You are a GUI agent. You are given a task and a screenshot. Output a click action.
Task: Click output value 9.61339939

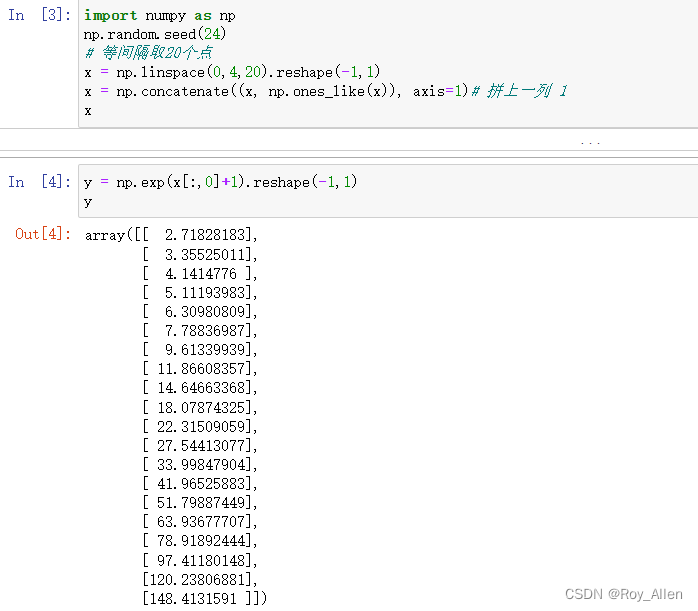[205, 350]
